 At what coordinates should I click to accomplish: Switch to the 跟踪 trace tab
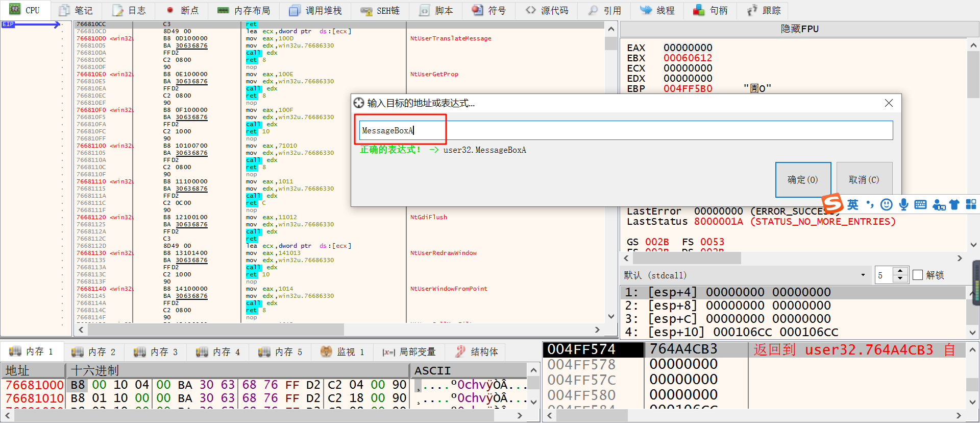tap(764, 10)
